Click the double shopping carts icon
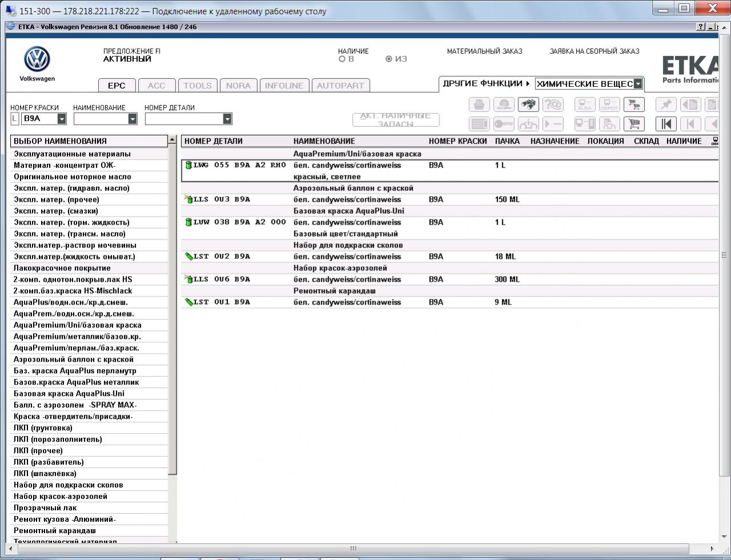 [x=633, y=105]
